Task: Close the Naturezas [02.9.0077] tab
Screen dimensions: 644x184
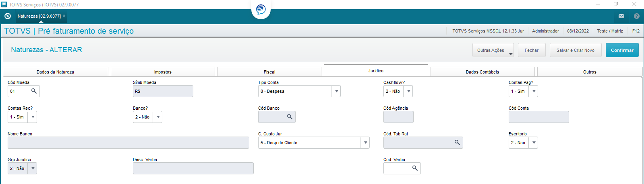Action: 64,16
